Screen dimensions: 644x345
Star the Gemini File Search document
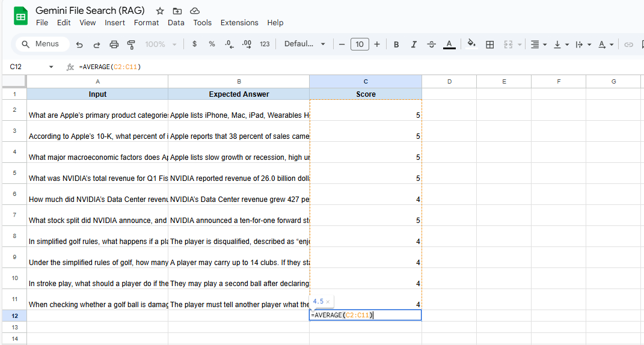(x=160, y=11)
